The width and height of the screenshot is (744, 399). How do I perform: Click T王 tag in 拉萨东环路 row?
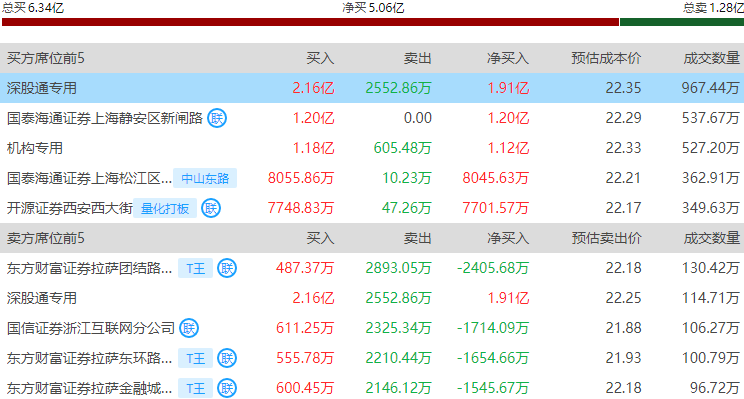(x=195, y=358)
